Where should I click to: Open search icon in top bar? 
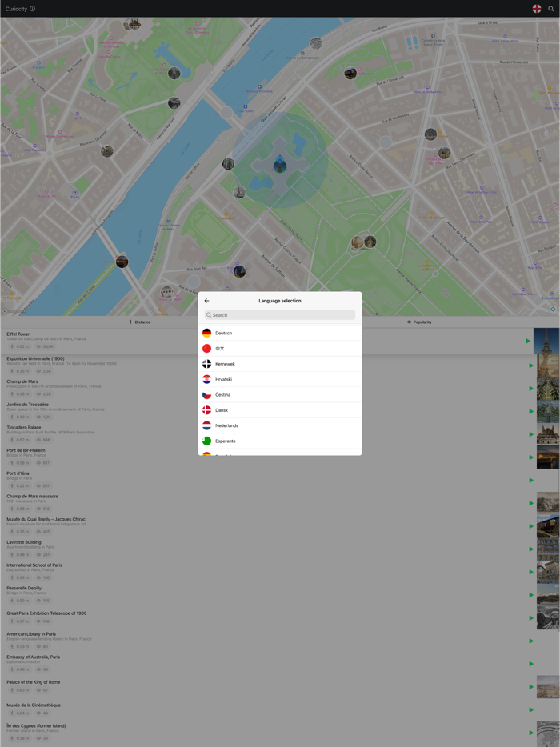[x=551, y=9]
